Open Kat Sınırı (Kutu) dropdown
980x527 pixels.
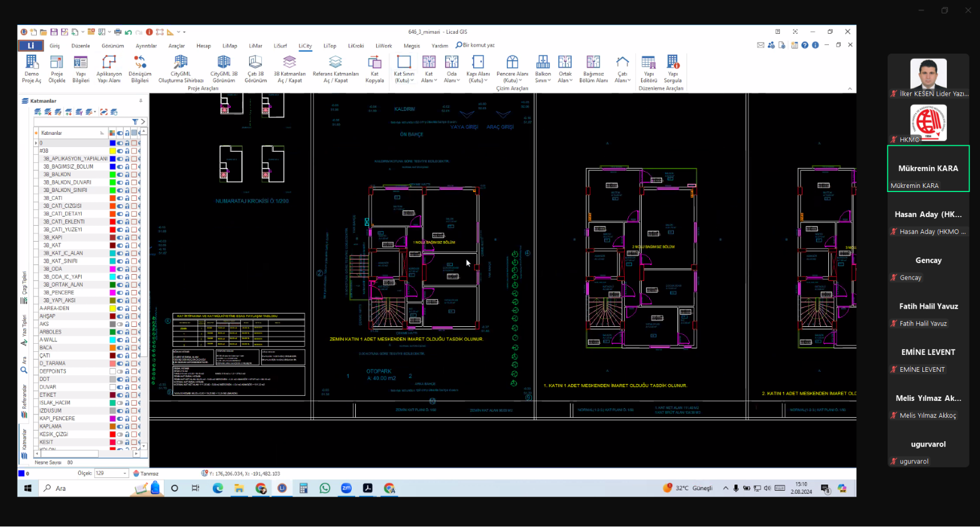(412, 81)
